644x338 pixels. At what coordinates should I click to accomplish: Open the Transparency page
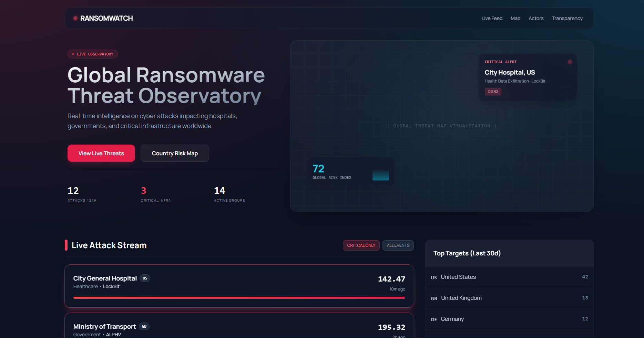(567, 18)
